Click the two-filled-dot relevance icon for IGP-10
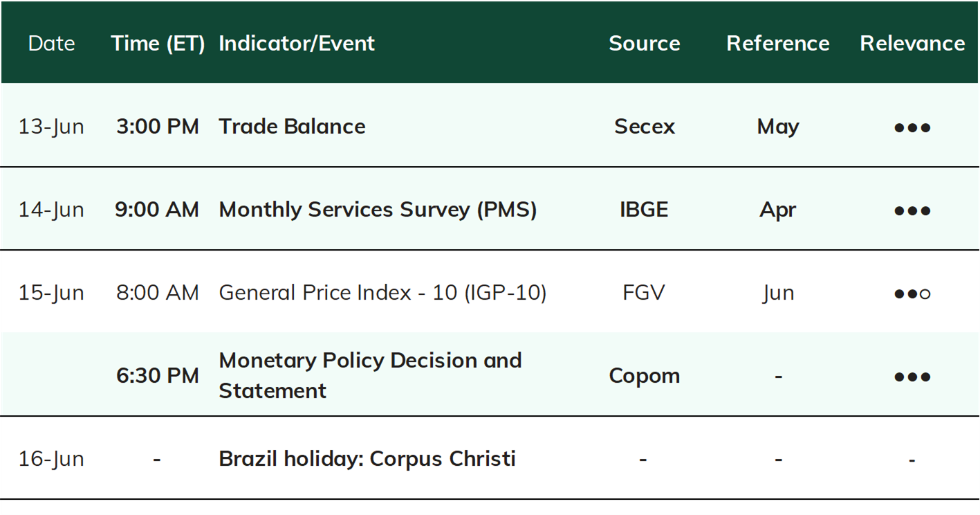 coord(912,293)
